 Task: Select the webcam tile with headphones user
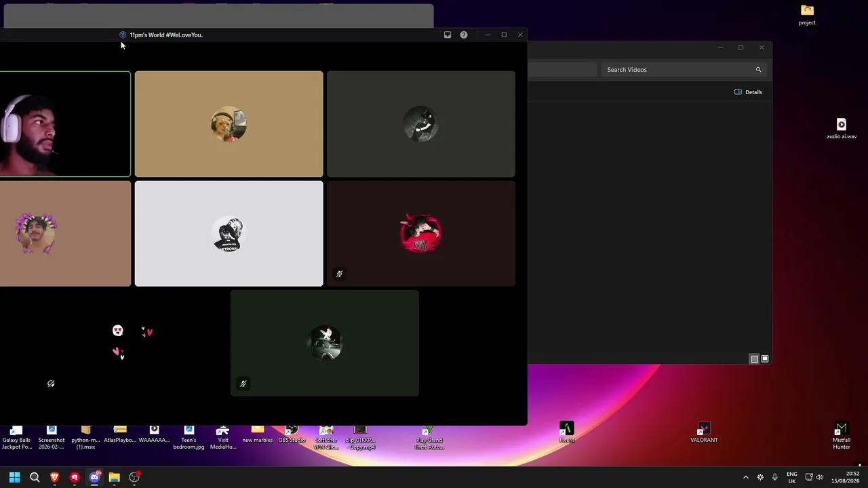coord(65,124)
